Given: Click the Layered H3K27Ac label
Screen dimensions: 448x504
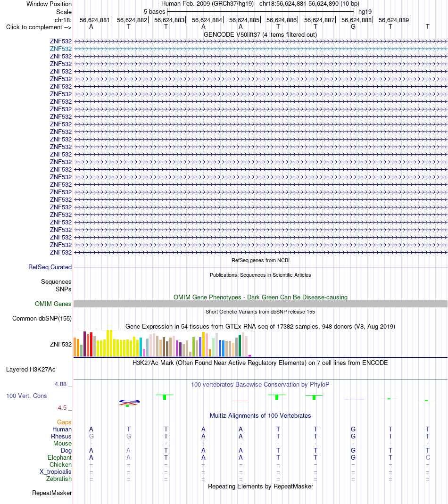Looking at the screenshot, I should click(31, 369).
